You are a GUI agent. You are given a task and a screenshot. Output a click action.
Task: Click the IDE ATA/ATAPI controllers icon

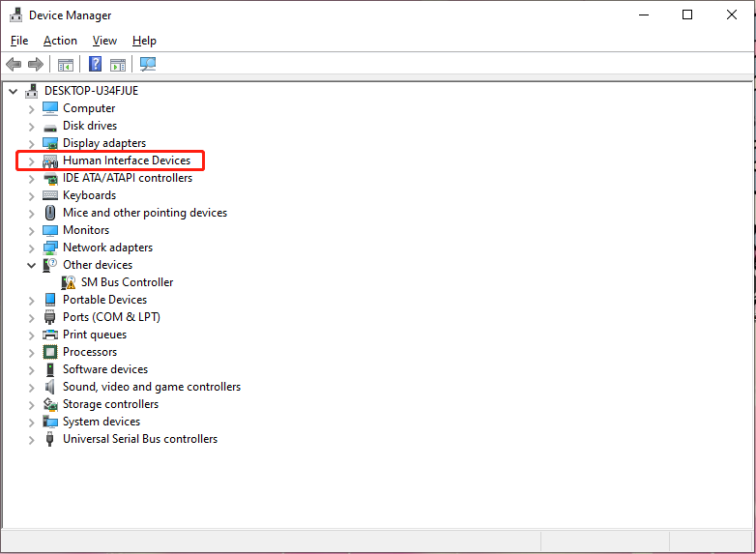(x=50, y=179)
